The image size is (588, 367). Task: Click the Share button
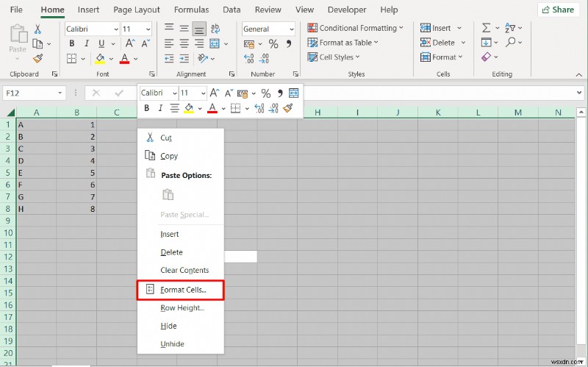coord(558,10)
